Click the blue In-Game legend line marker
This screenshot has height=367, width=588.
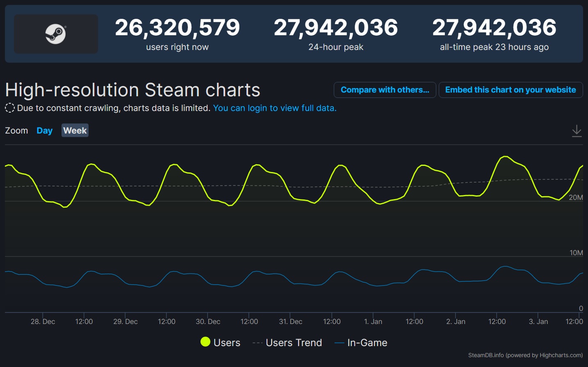coord(340,343)
